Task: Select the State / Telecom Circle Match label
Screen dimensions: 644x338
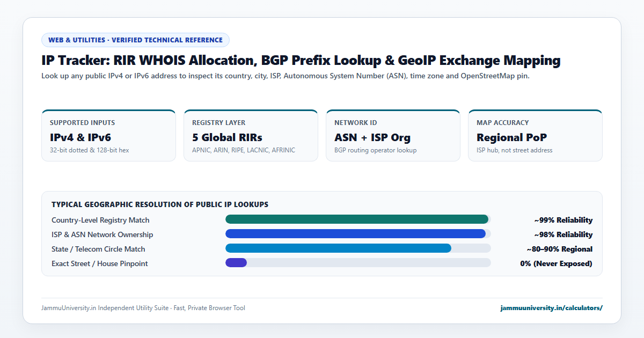Action: click(98, 249)
